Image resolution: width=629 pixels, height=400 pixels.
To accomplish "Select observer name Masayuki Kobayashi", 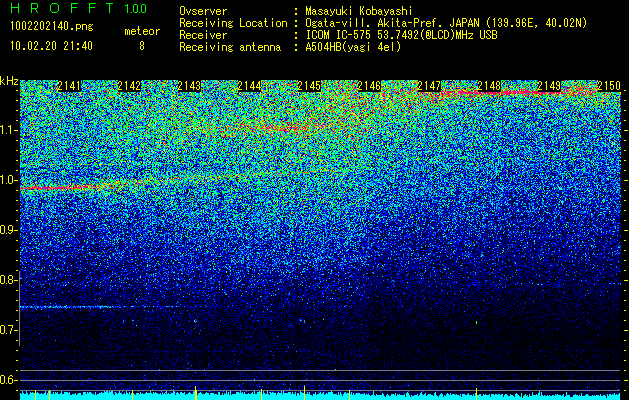I will [x=359, y=12].
